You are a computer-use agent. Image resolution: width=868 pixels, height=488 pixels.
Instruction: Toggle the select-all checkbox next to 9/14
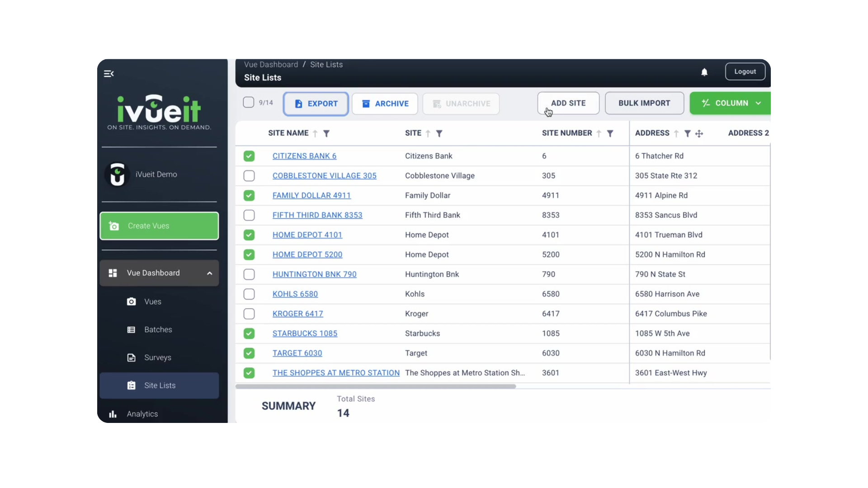coord(249,103)
